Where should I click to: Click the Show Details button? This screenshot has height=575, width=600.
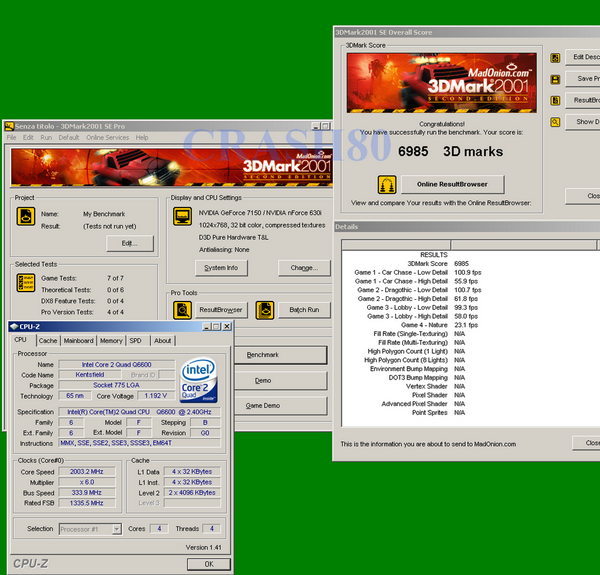[x=582, y=122]
